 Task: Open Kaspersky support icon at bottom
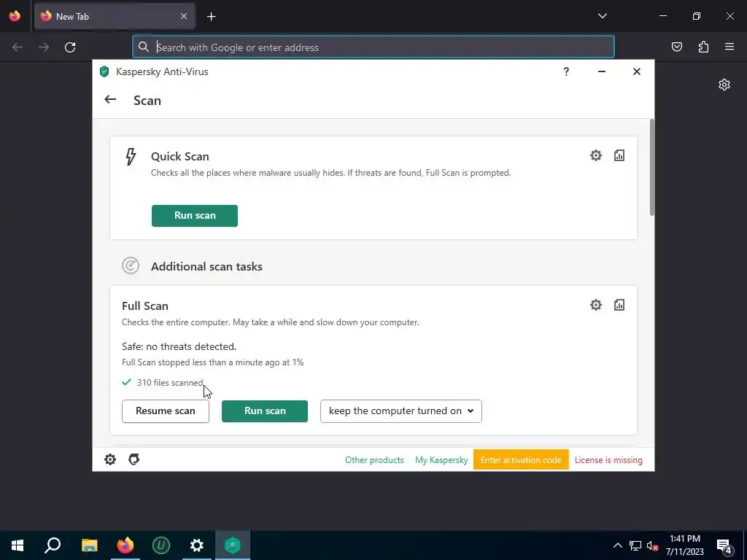coord(134,459)
